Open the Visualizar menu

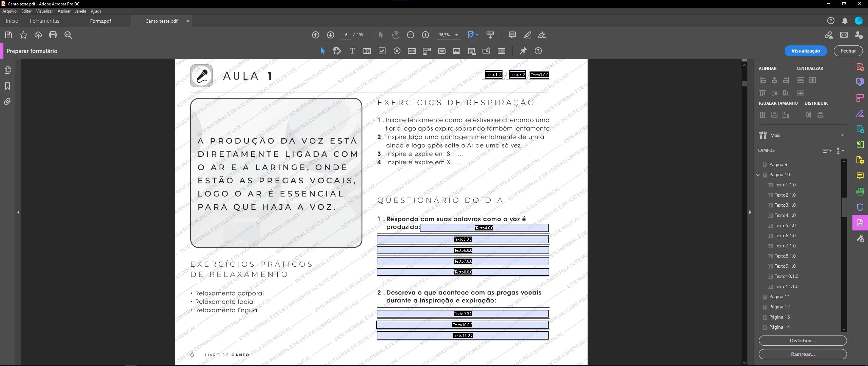tap(44, 11)
